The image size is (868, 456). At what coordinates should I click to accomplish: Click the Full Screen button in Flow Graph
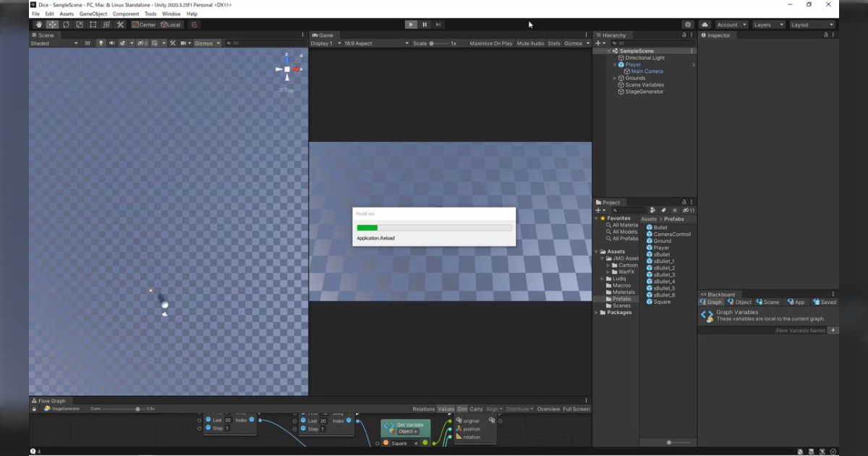pos(576,409)
